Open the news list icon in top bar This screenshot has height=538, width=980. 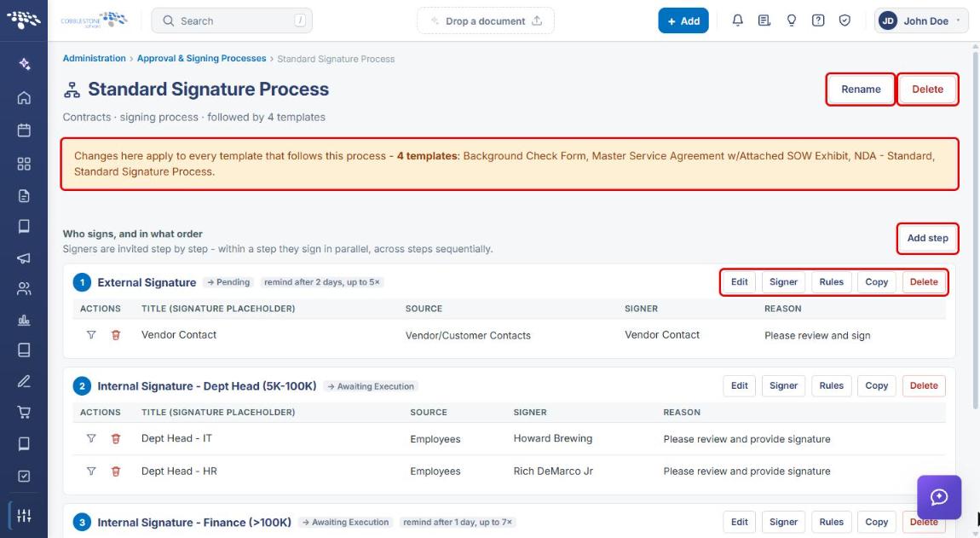click(764, 20)
